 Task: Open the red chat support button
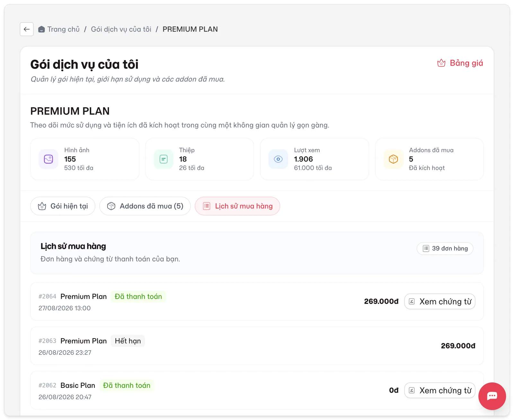pyautogui.click(x=492, y=396)
